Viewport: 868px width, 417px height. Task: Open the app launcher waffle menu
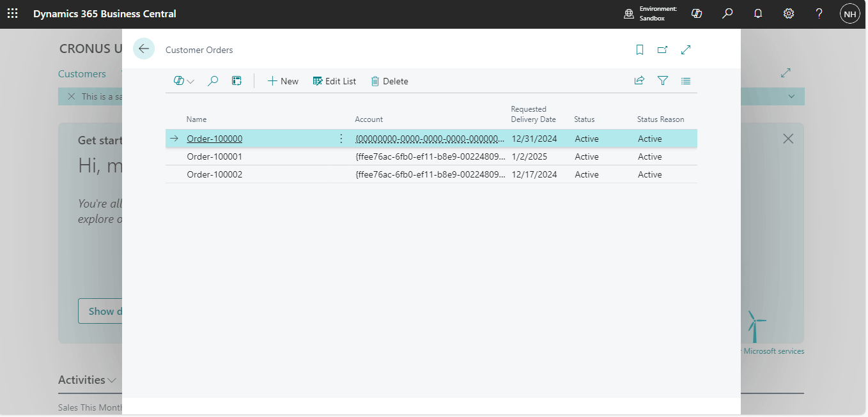click(13, 13)
